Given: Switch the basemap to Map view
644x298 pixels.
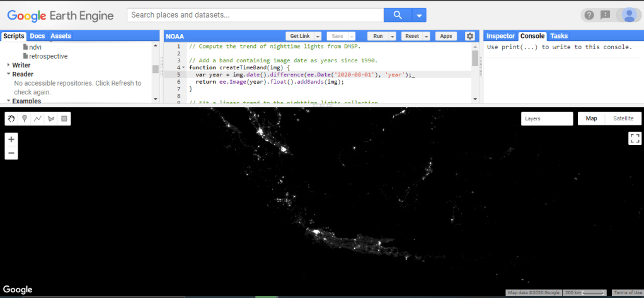Looking at the screenshot, I should pos(591,118).
